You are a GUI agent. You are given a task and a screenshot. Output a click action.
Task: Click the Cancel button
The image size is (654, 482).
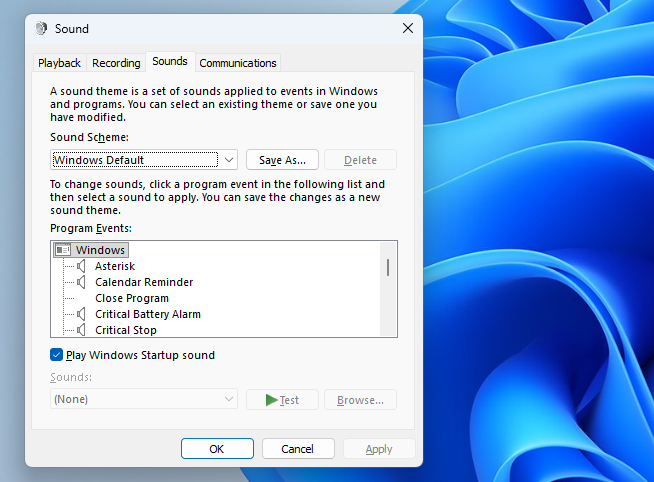298,449
